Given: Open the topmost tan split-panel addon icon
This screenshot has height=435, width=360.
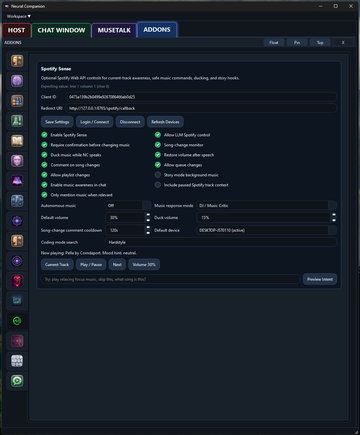Looking at the screenshot, I should [x=17, y=61].
